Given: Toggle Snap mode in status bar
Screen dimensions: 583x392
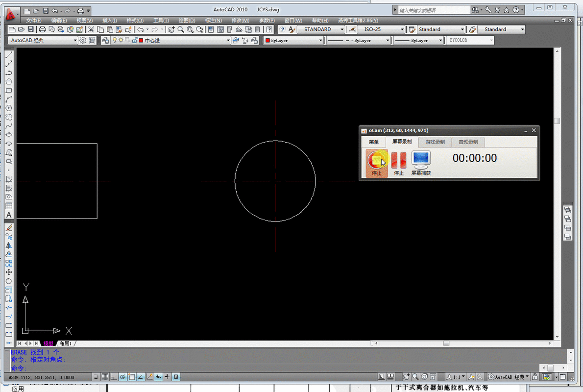Looking at the screenshot, I should tap(96, 377).
